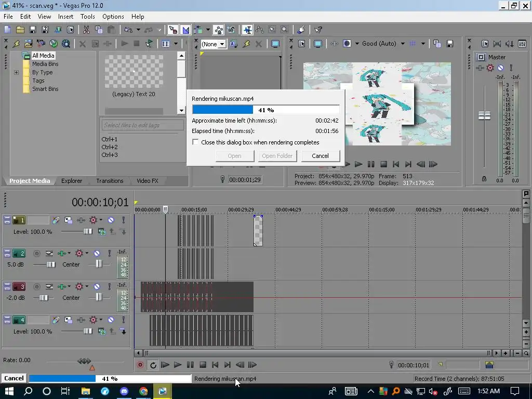Click Extract Audio from CD icon
Screen dimensions: 532x399
tap(54, 44)
